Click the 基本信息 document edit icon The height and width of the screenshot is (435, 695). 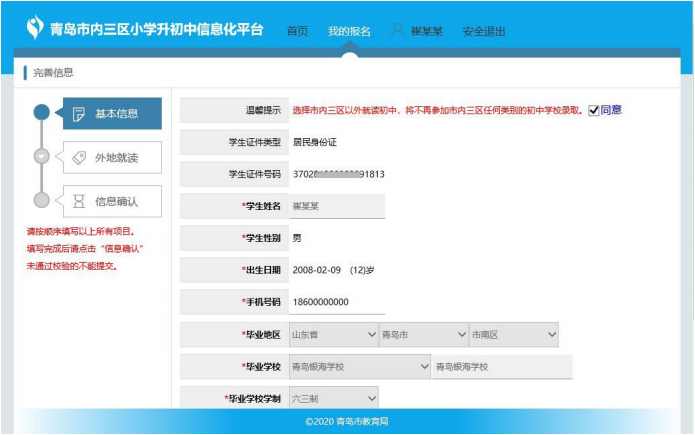[x=79, y=113]
